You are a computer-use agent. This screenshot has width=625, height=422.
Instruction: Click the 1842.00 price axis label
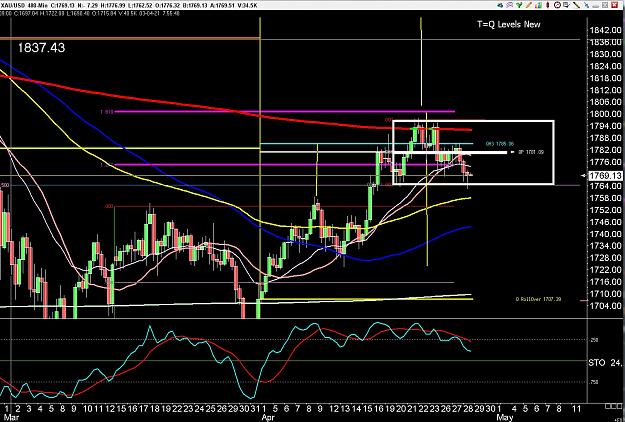click(605, 30)
